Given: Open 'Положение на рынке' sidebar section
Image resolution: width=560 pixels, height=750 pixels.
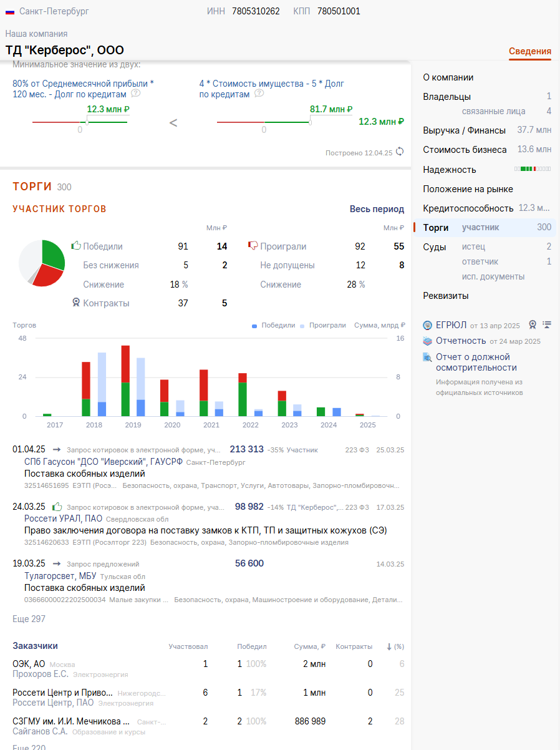Looking at the screenshot, I should pyautogui.click(x=468, y=189).
